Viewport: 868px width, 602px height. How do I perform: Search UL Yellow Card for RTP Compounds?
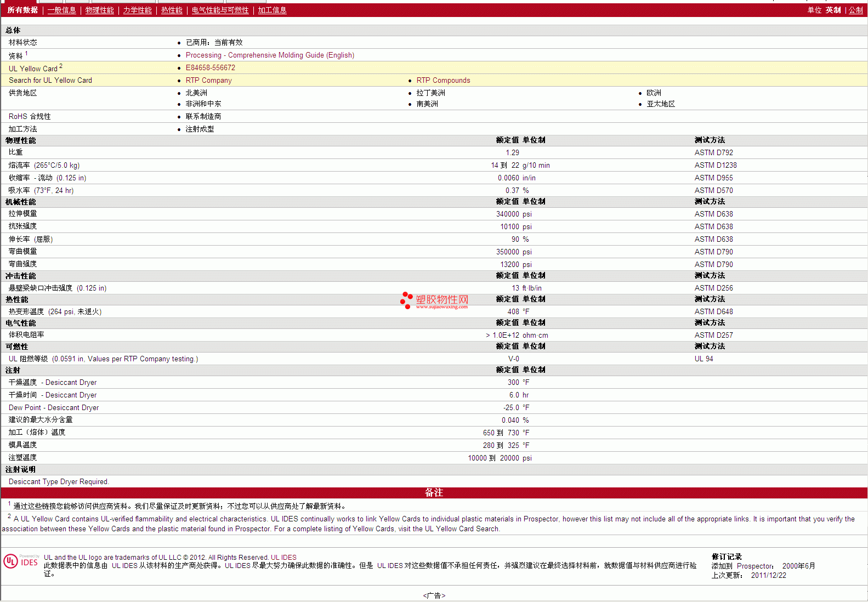tap(443, 80)
